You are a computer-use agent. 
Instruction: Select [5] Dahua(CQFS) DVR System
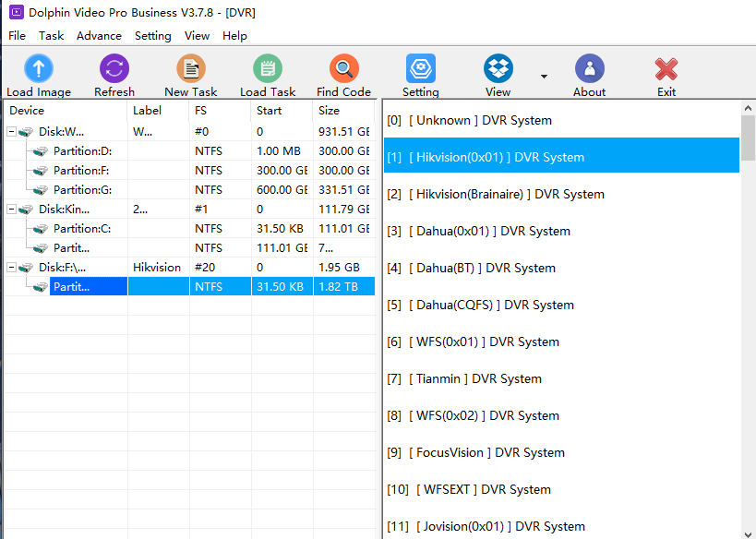point(562,305)
